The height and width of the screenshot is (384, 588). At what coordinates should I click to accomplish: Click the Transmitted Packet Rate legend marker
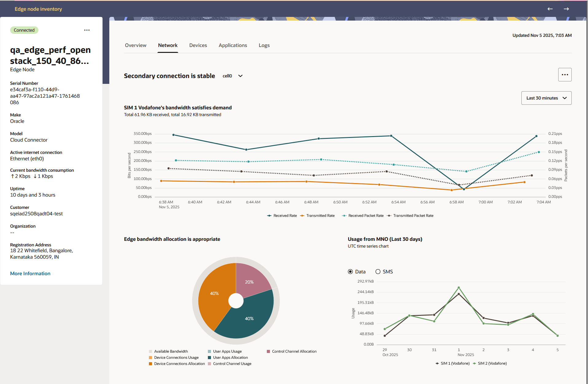(x=389, y=215)
